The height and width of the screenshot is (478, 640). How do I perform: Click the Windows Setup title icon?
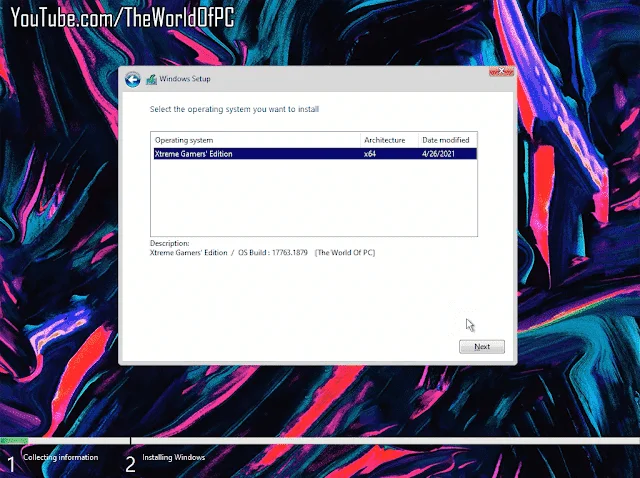151,79
